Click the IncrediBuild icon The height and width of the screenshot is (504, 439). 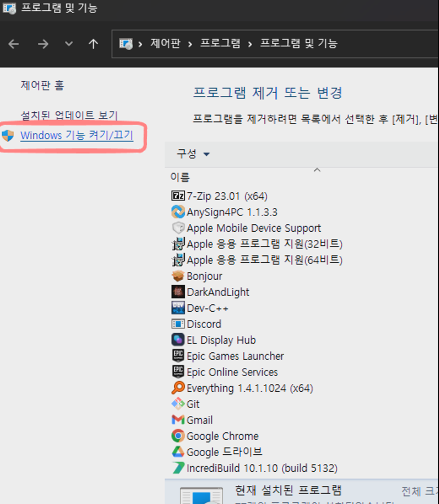pyautogui.click(x=178, y=468)
